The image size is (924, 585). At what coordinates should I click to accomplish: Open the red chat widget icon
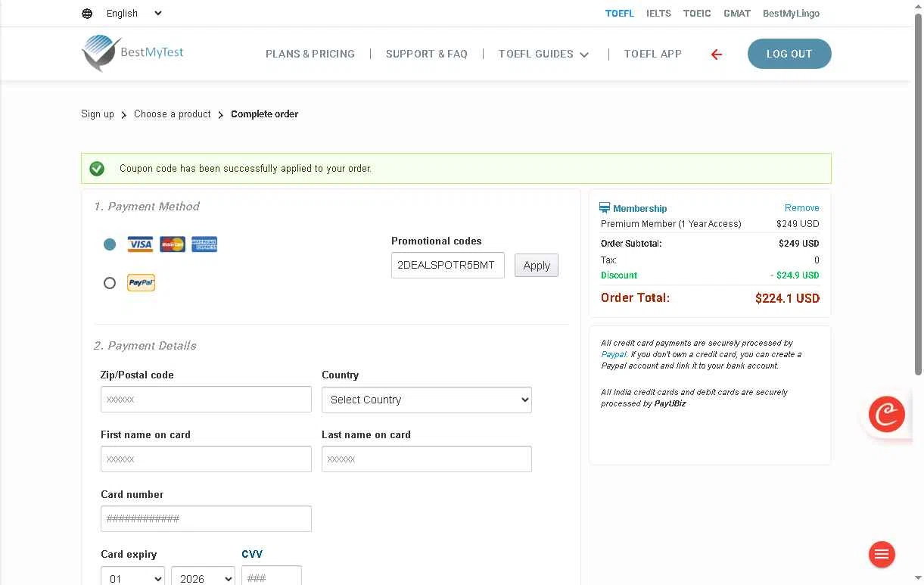tap(887, 415)
